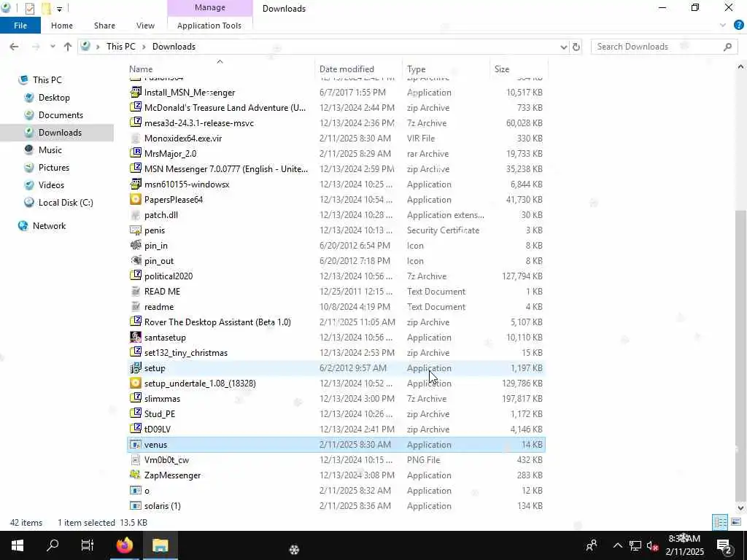Sort files by Size column
Image resolution: width=747 pixels, height=560 pixels.
point(519,69)
